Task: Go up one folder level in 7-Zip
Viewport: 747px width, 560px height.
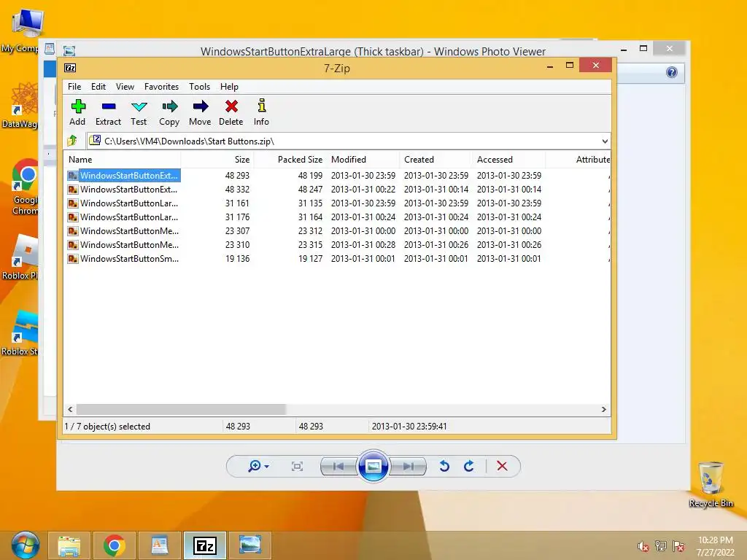Action: (x=72, y=141)
